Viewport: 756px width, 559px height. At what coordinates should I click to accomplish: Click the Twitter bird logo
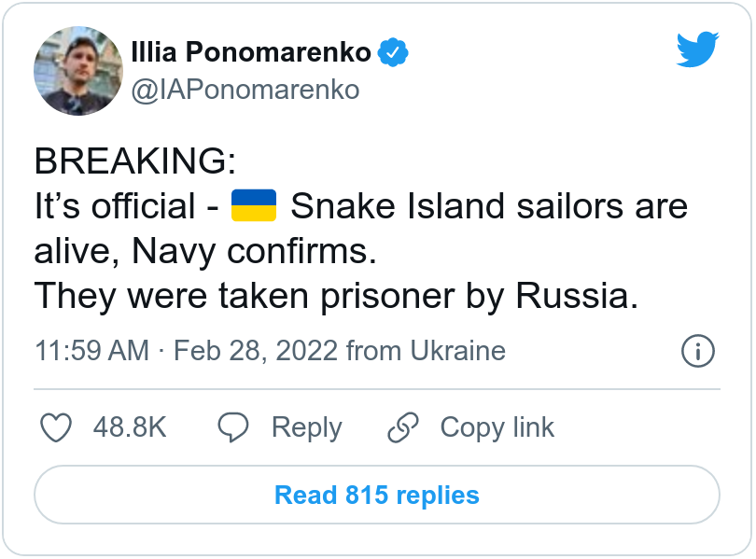click(x=697, y=49)
